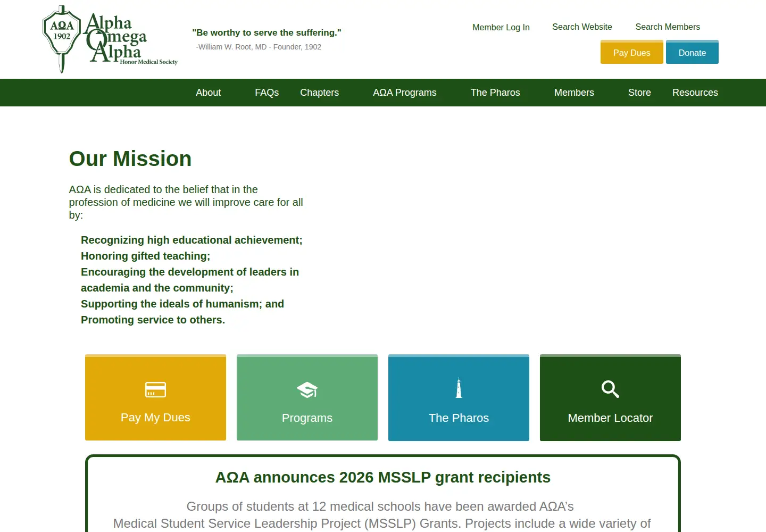Select The Pharos in the navigation bar
766x532 pixels.
tap(495, 93)
